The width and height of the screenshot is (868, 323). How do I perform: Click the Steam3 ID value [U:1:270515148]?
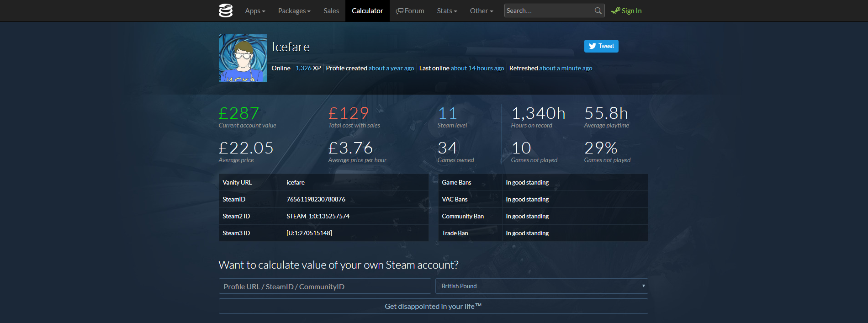click(309, 233)
